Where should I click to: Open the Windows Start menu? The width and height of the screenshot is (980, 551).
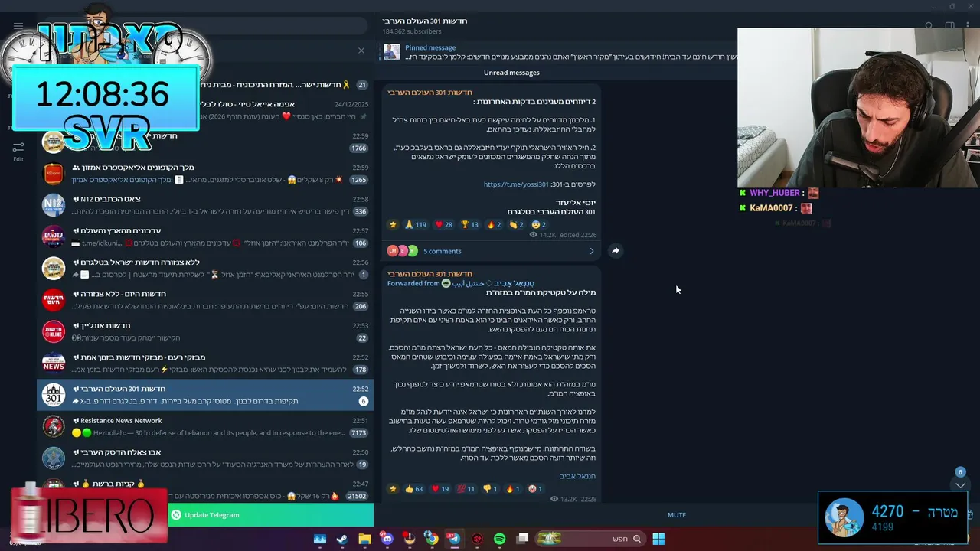click(658, 539)
